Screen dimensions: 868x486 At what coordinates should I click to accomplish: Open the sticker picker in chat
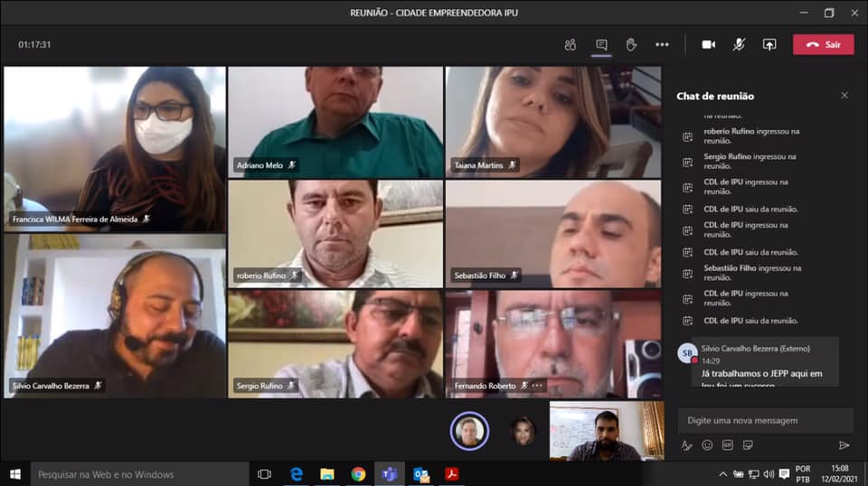[x=748, y=445]
